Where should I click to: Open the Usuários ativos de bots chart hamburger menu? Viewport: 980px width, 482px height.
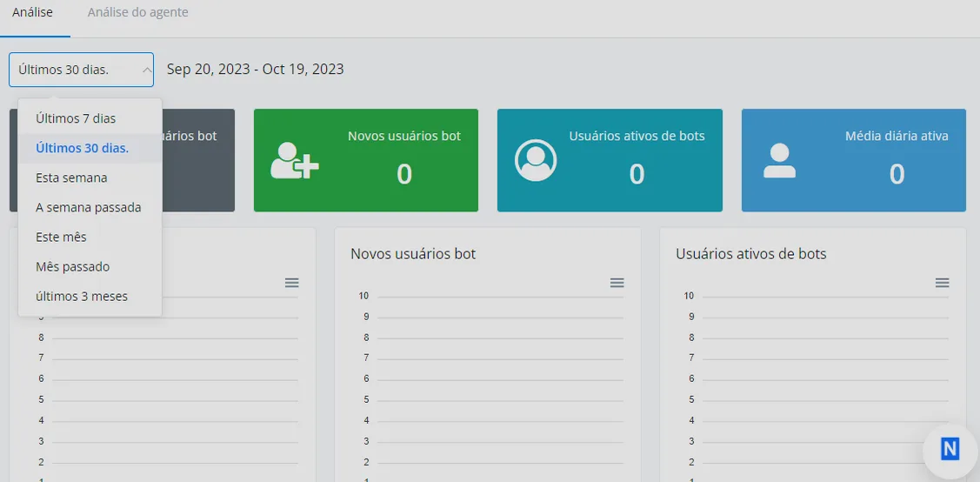click(x=942, y=283)
